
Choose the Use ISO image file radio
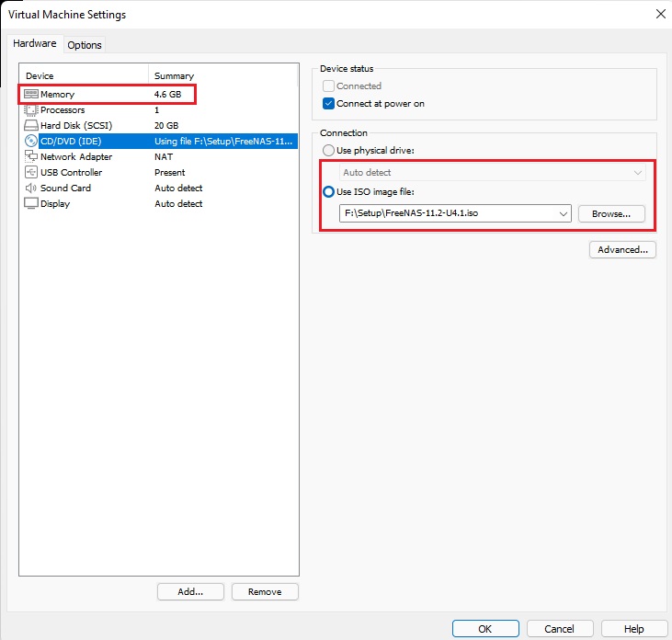point(328,190)
